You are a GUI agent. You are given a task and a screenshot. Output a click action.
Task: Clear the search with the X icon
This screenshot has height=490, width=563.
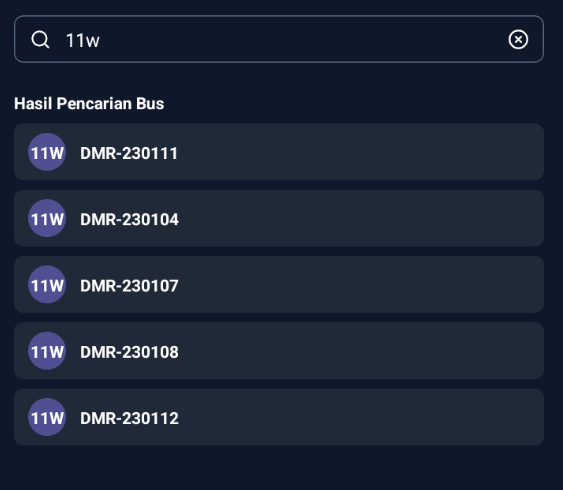coord(518,39)
